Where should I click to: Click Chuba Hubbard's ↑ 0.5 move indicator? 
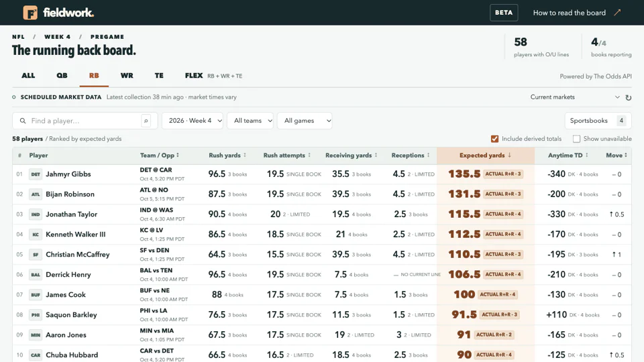616,355
